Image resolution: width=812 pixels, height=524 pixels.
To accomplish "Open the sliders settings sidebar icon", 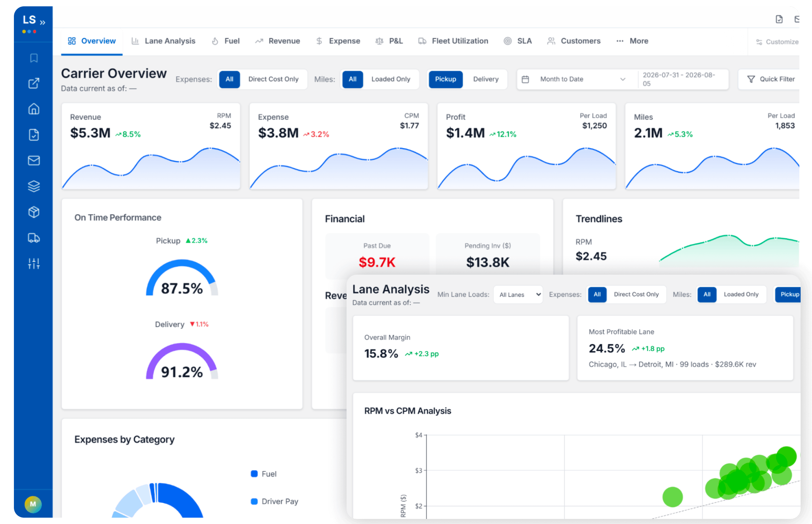I will [34, 263].
